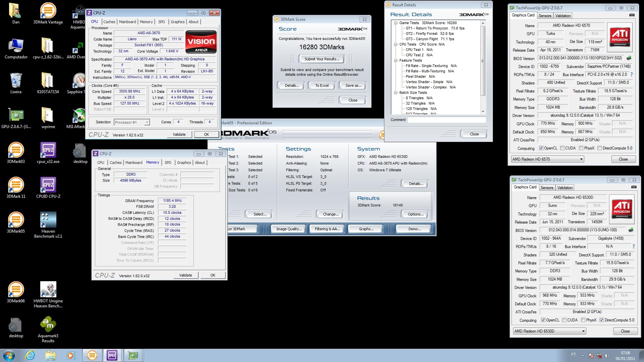Click the taskbar clock showing 07:06
This screenshot has height=362, width=644.
(625, 355)
